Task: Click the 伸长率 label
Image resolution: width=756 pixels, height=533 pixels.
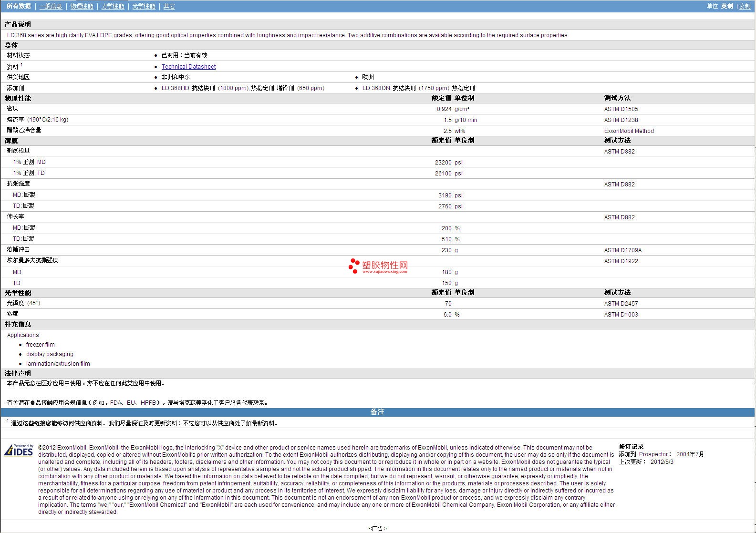Action: click(15, 216)
